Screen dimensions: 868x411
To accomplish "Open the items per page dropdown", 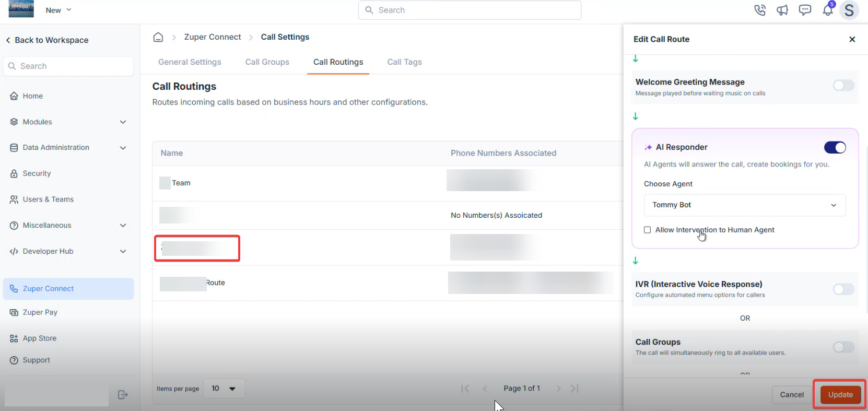I will click(x=224, y=389).
